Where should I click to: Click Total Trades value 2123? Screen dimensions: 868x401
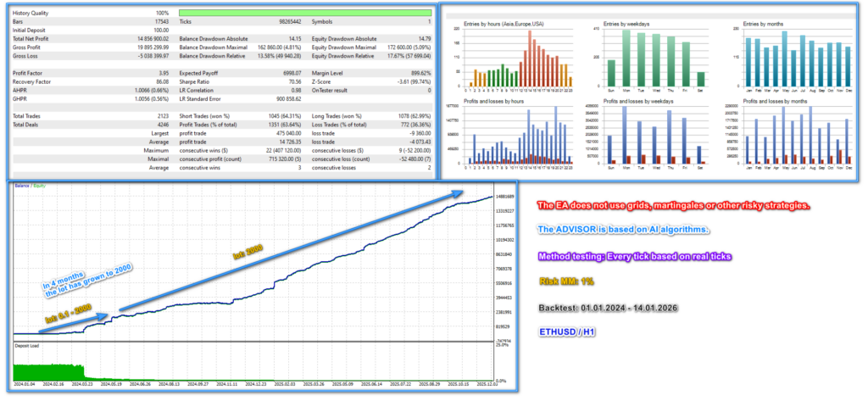[164, 116]
